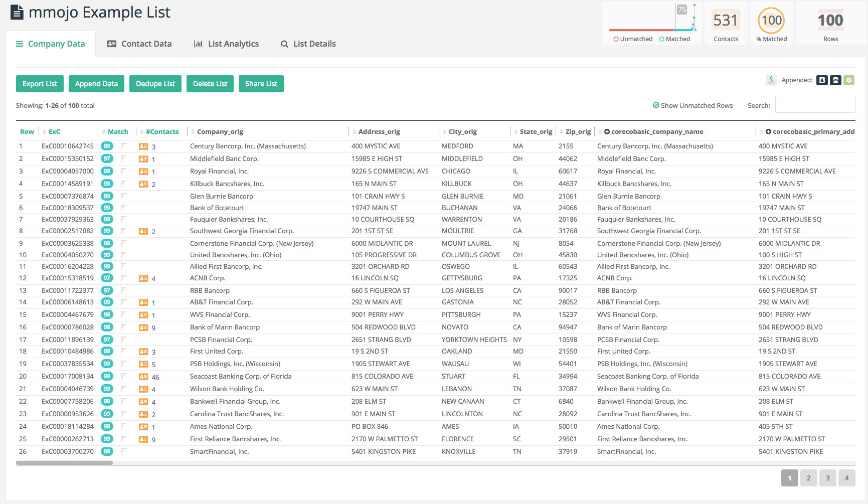The height and width of the screenshot is (504, 868).
Task: Click the appended database stack icon
Action: pos(835,80)
